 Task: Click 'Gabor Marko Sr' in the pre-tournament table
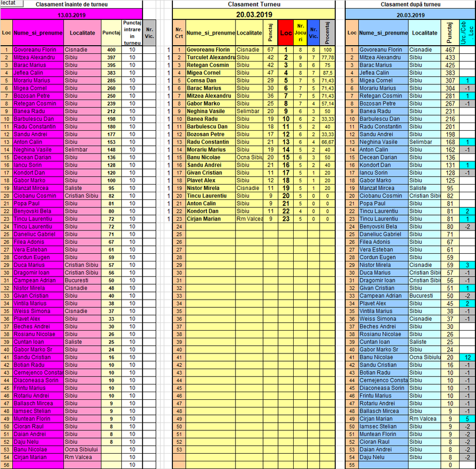pos(38,350)
